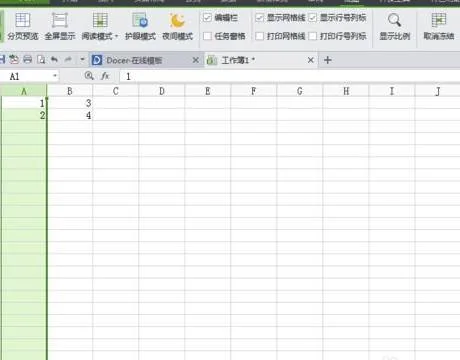Select column F header
The image size is (460, 360).
click(x=254, y=91)
